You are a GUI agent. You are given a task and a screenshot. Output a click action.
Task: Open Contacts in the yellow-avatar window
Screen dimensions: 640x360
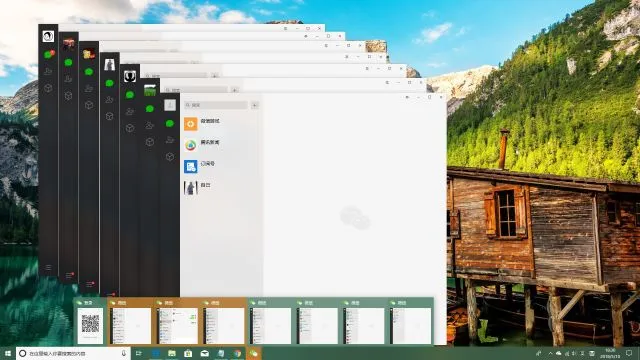[89, 89]
